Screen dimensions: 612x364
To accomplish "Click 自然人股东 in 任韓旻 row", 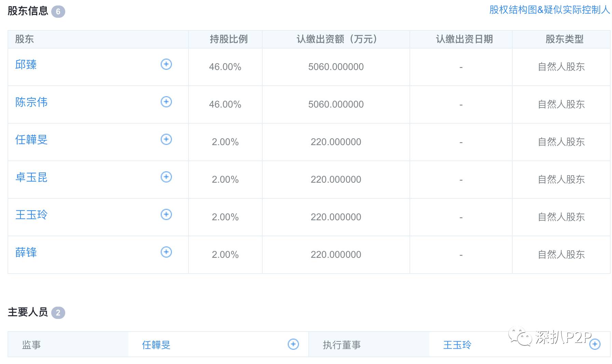I will tap(561, 142).
